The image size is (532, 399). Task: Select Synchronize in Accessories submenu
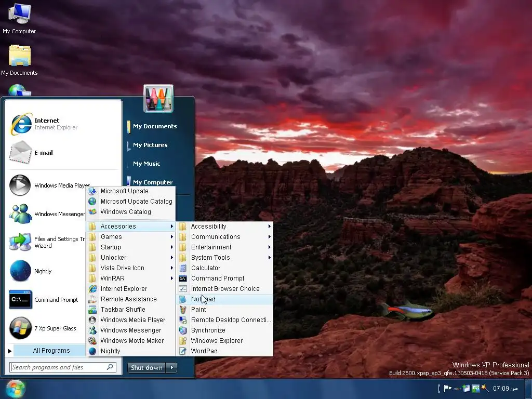(224, 330)
